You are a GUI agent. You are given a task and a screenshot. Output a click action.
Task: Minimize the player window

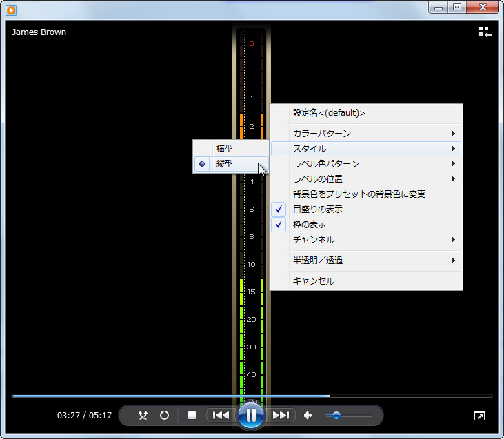pos(439,7)
